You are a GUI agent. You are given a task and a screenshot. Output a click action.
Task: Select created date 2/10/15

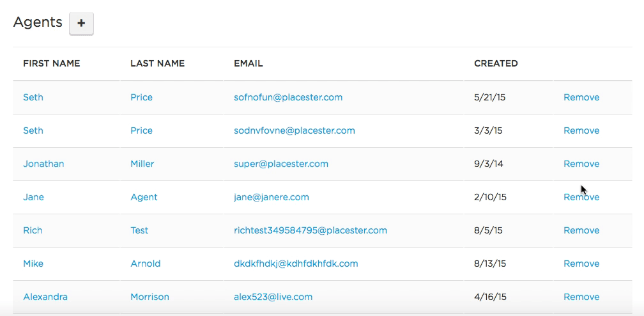490,198
